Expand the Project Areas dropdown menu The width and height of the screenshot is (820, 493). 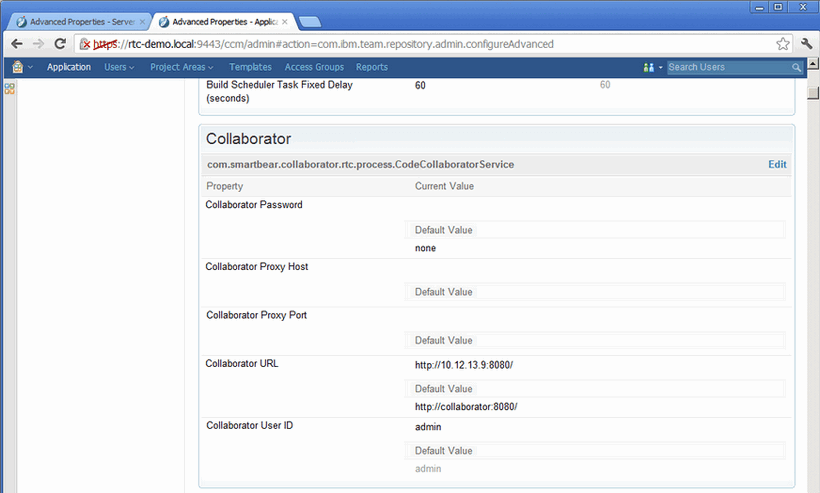181,67
